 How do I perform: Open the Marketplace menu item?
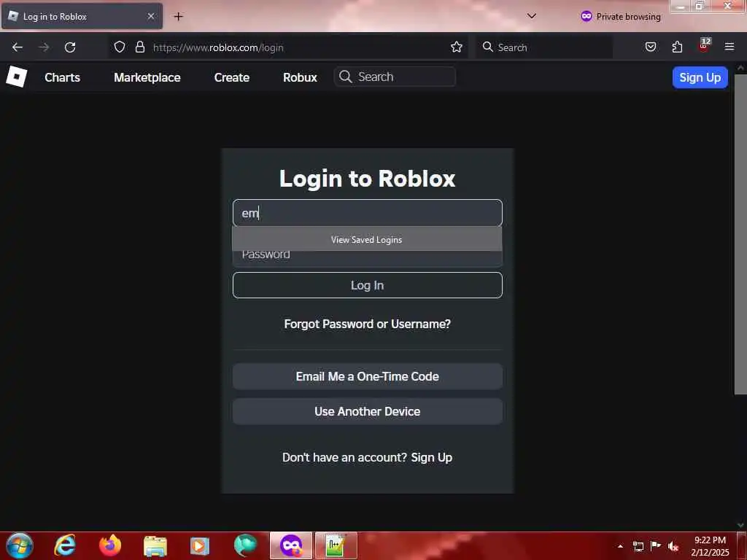click(x=147, y=77)
